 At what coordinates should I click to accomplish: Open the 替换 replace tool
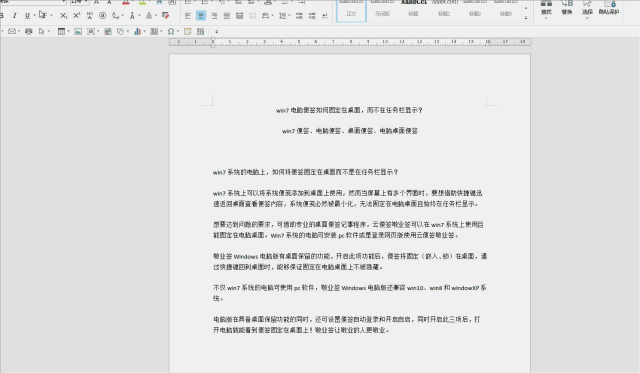tap(567, 8)
